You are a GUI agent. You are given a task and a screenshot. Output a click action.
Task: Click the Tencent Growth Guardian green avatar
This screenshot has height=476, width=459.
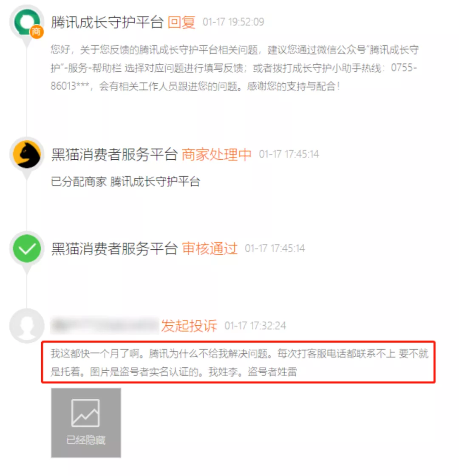pyautogui.click(x=27, y=23)
